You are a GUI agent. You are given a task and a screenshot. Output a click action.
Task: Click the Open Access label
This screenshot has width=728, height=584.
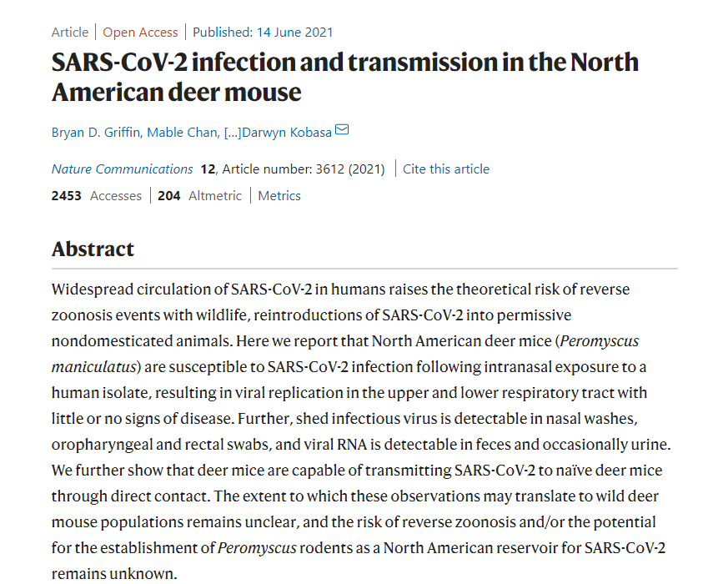pyautogui.click(x=140, y=32)
